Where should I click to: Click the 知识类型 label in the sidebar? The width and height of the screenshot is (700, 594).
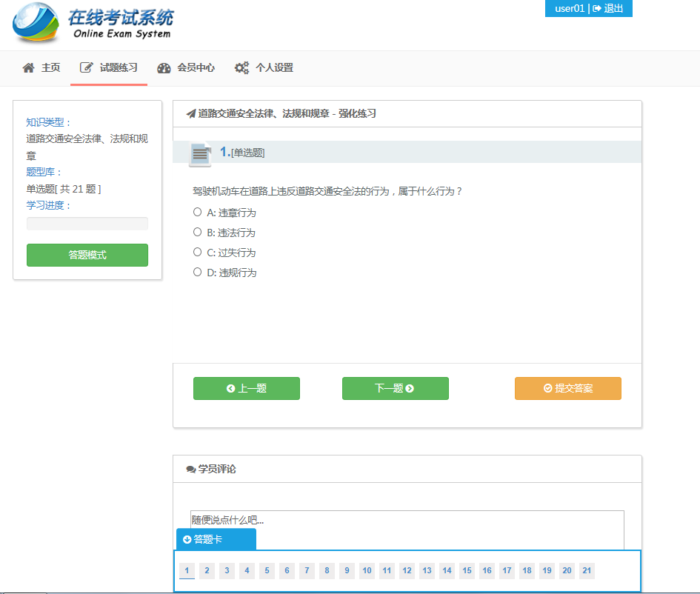coord(47,122)
